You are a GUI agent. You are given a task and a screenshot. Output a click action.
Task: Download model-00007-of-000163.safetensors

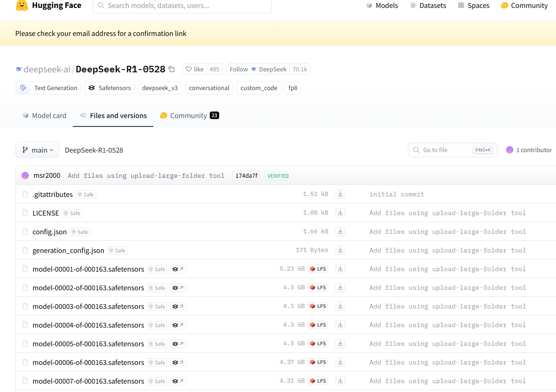pyautogui.click(x=340, y=381)
